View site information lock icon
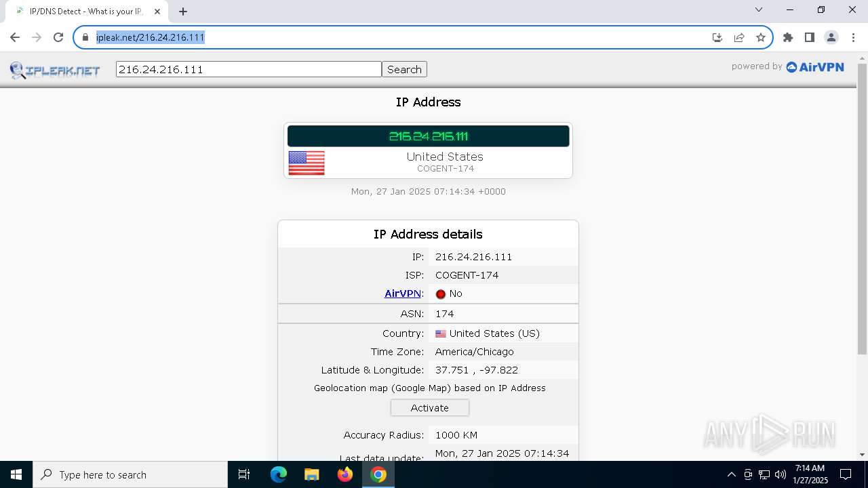Image resolution: width=868 pixels, height=488 pixels. coord(85,37)
